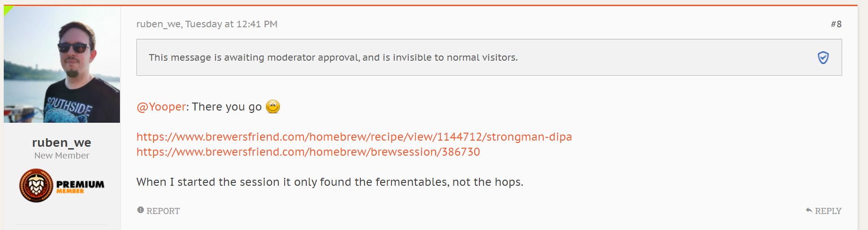Open the #8 post permalink
This screenshot has height=230, width=868.
pos(836,24)
